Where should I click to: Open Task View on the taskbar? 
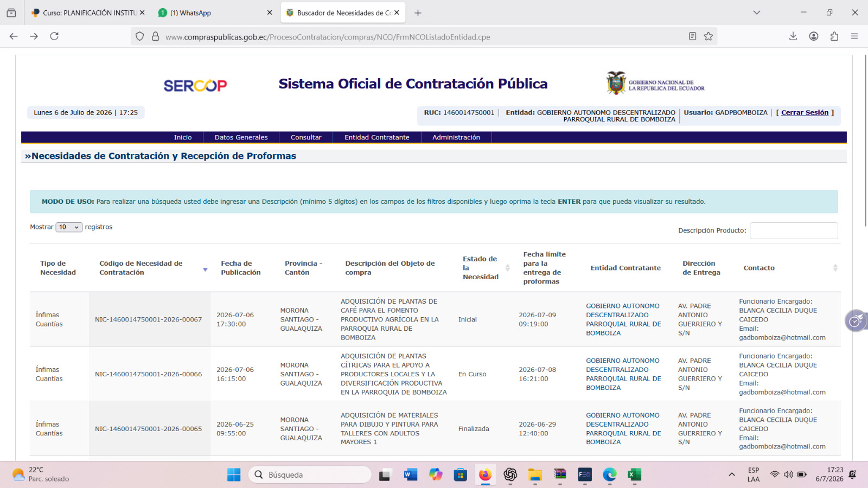[385, 474]
